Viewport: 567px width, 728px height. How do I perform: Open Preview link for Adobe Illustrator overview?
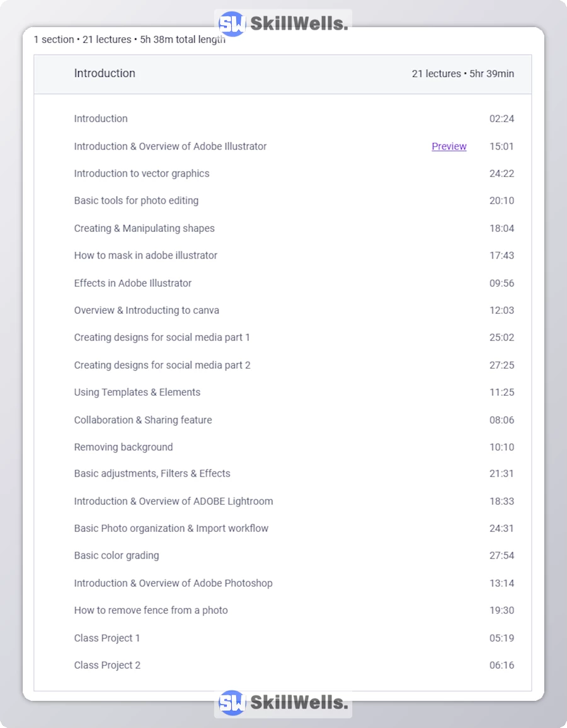449,146
